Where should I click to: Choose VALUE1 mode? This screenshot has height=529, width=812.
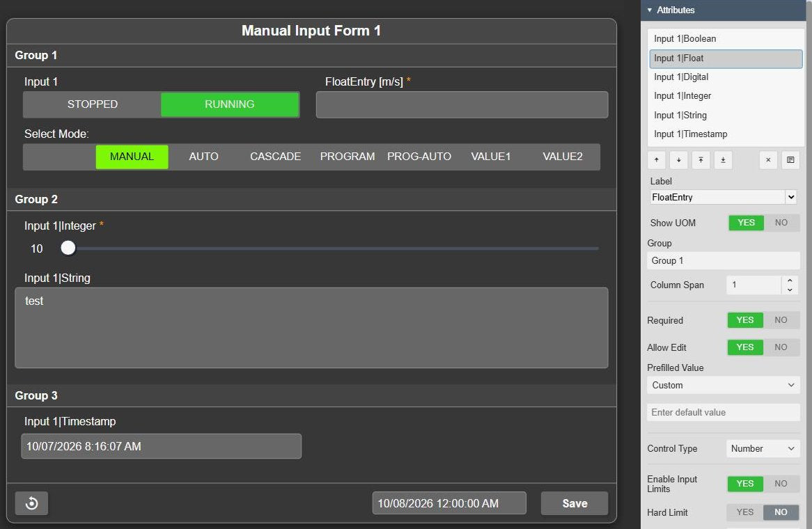pyautogui.click(x=491, y=157)
